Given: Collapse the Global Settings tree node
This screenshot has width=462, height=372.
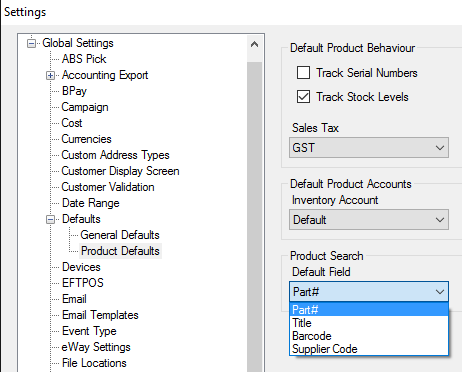Looking at the screenshot, I should pyautogui.click(x=31, y=43).
